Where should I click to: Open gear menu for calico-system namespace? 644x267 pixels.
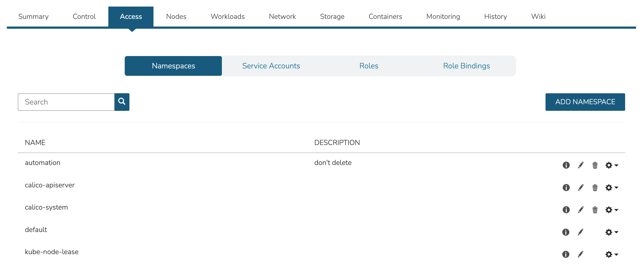tap(612, 210)
